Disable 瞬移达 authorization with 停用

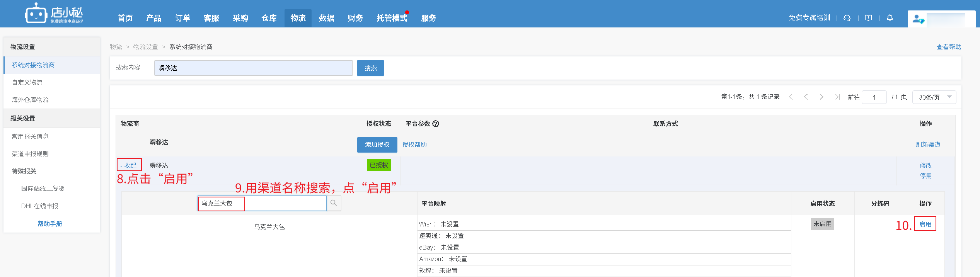point(925,176)
